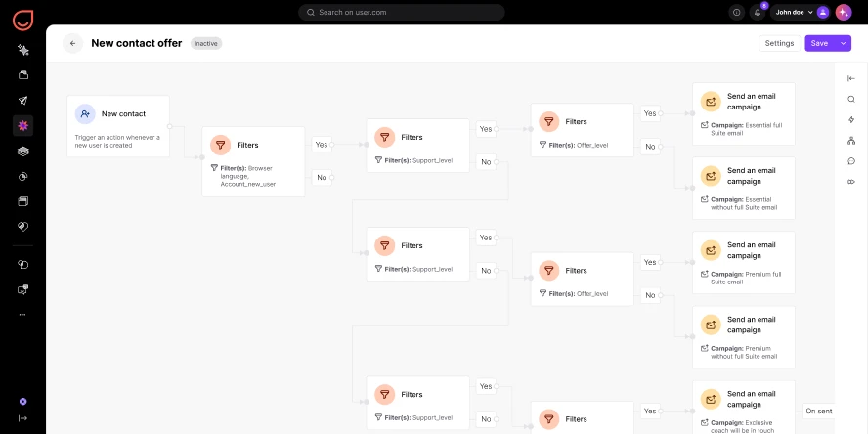This screenshot has height=434, width=868.
Task: Click envelope icon on Exclusive coach node
Action: tap(711, 399)
